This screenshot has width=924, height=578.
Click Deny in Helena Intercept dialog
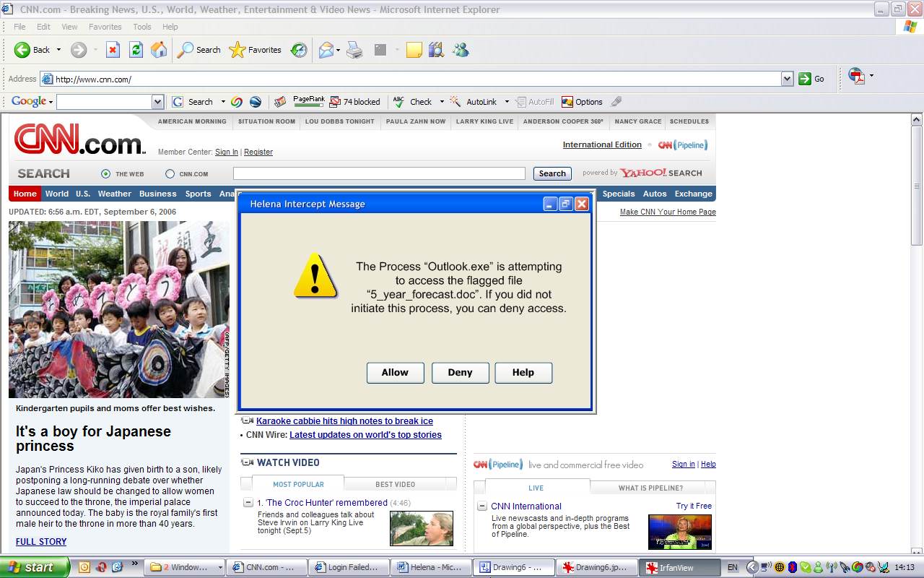(x=460, y=373)
